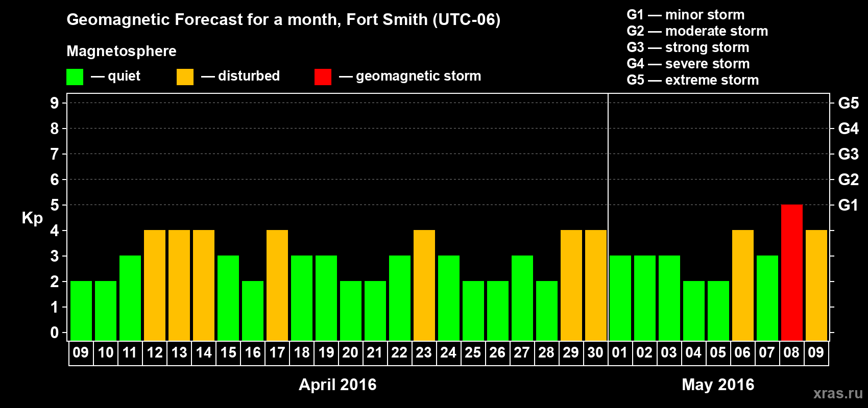Click the 'G2 — moderate storm' legend line

coord(697,31)
